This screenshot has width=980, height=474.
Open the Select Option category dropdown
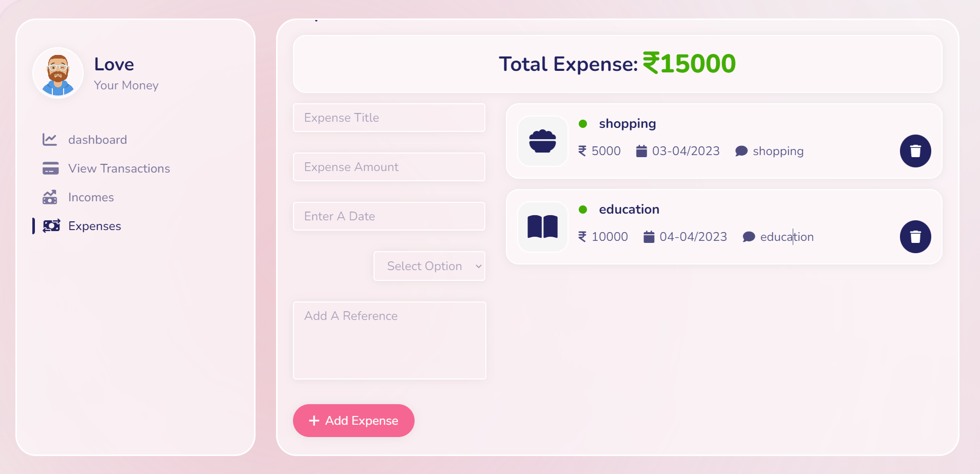pyautogui.click(x=429, y=266)
